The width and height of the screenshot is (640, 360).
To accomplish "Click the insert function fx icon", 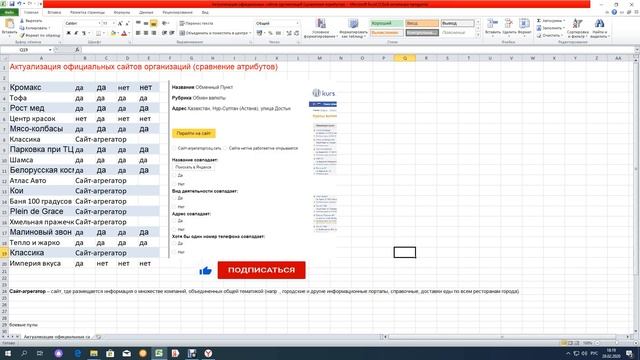I will 77,50.
